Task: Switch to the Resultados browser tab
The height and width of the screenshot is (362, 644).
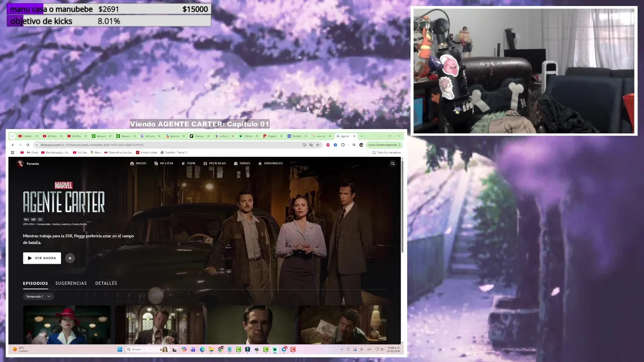Action: (x=297, y=136)
